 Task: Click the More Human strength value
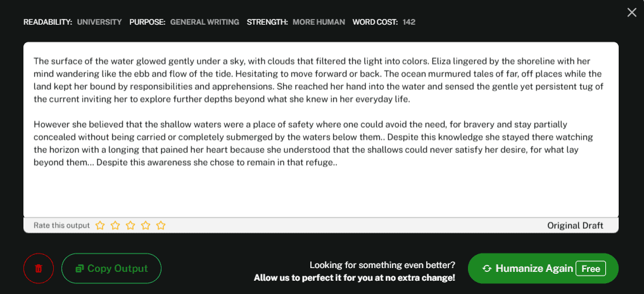click(319, 22)
